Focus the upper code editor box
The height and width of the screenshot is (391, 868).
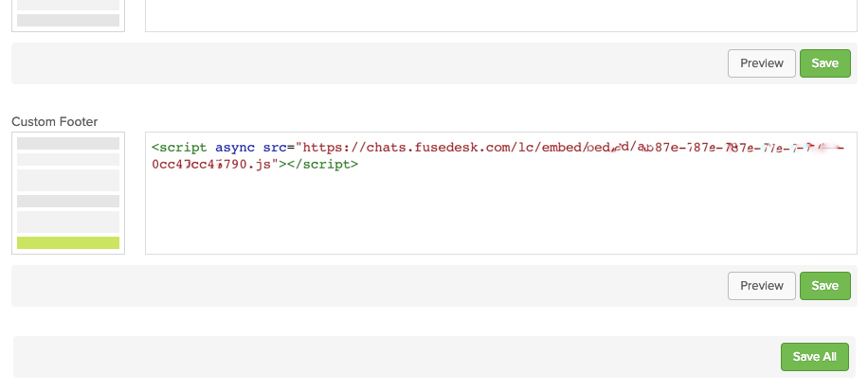coord(501,15)
